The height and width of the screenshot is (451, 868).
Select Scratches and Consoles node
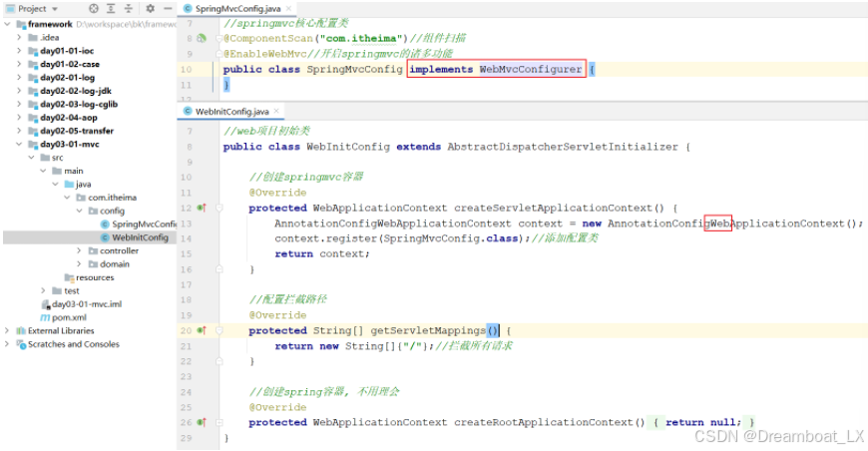(74, 343)
